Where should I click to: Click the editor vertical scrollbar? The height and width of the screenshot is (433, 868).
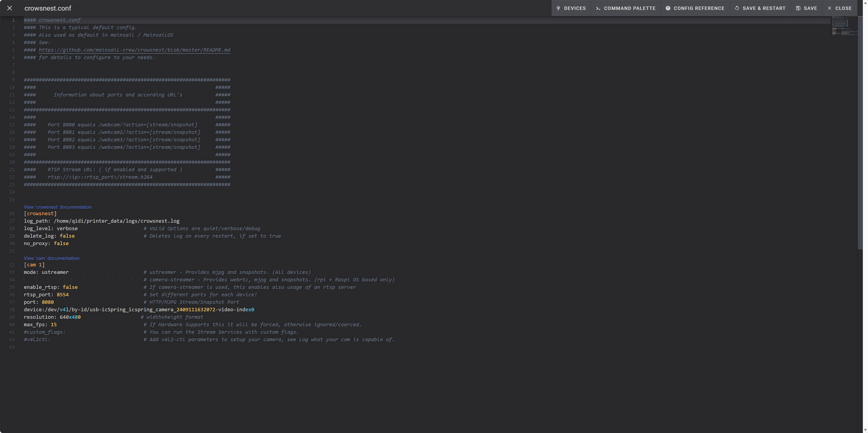point(860,133)
